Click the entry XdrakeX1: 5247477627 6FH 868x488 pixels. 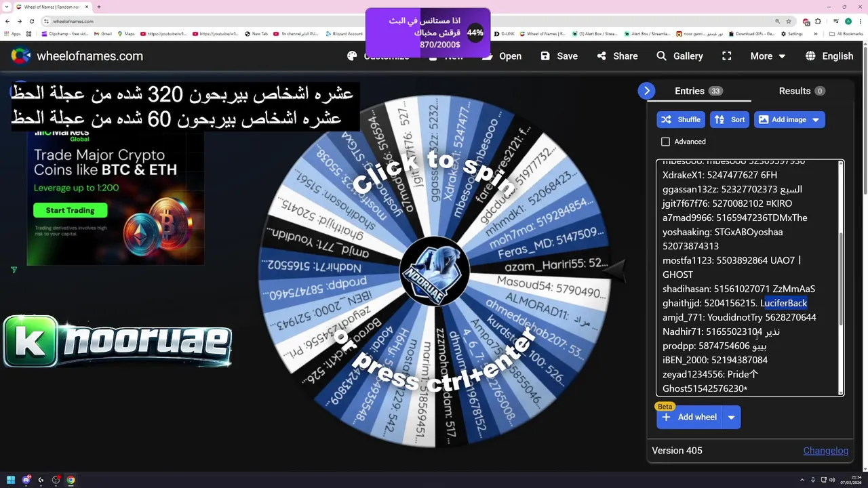pyautogui.click(x=719, y=175)
